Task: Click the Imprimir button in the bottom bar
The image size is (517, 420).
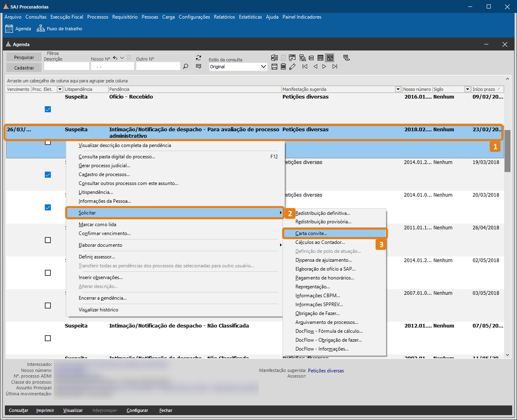Action: 45,410
